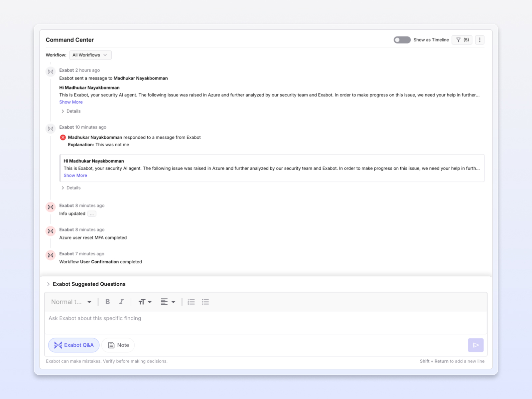
Task: Focus the Ask Exabot input field
Action: click(266, 323)
